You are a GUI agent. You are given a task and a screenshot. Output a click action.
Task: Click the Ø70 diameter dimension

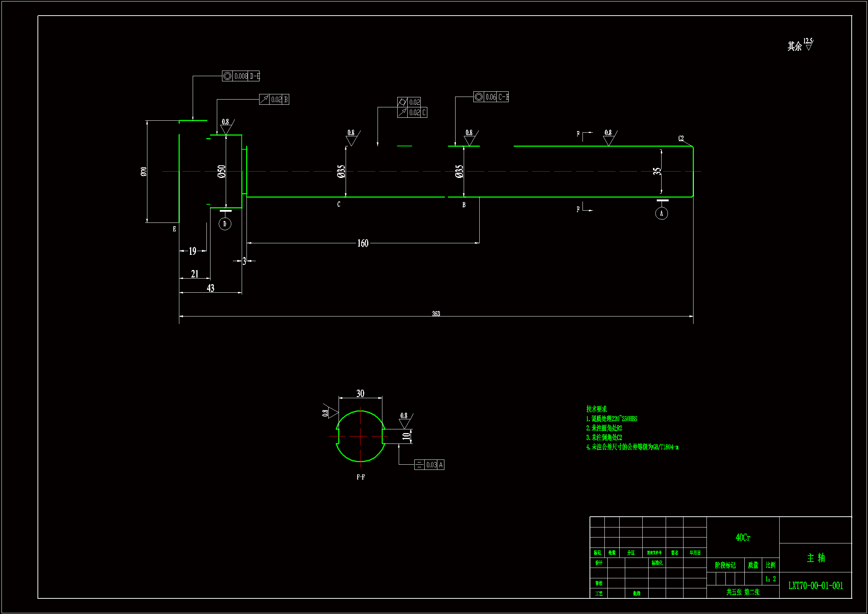[x=144, y=171]
